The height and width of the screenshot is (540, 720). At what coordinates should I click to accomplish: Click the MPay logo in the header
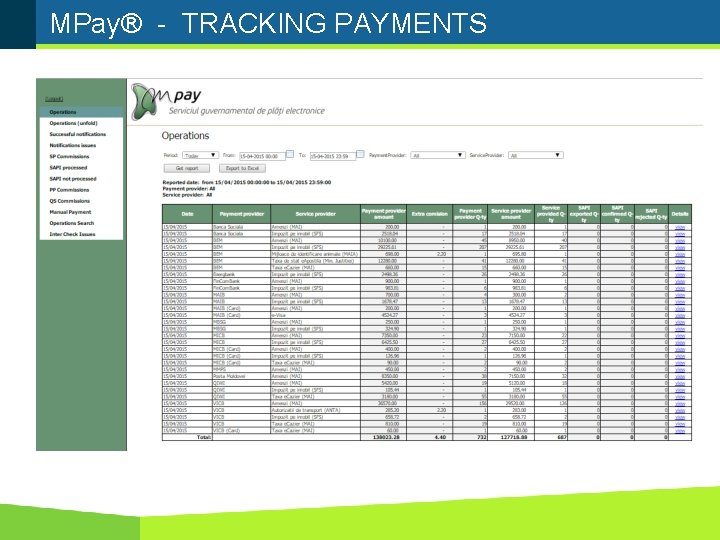166,101
